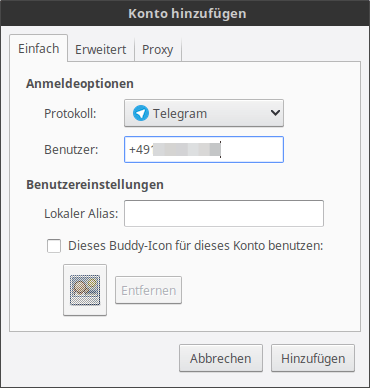Click the Lokaler Alias: label
The image size is (370, 388).
[81, 214]
